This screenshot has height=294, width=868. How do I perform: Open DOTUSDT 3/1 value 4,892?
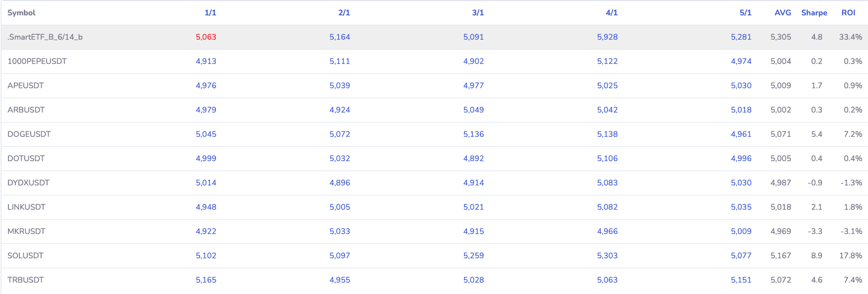(473, 159)
